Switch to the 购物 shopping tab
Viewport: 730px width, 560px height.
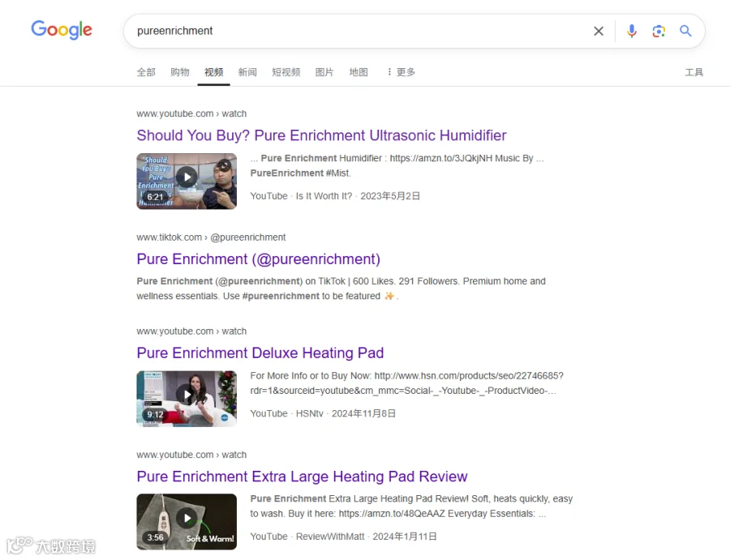(x=180, y=72)
